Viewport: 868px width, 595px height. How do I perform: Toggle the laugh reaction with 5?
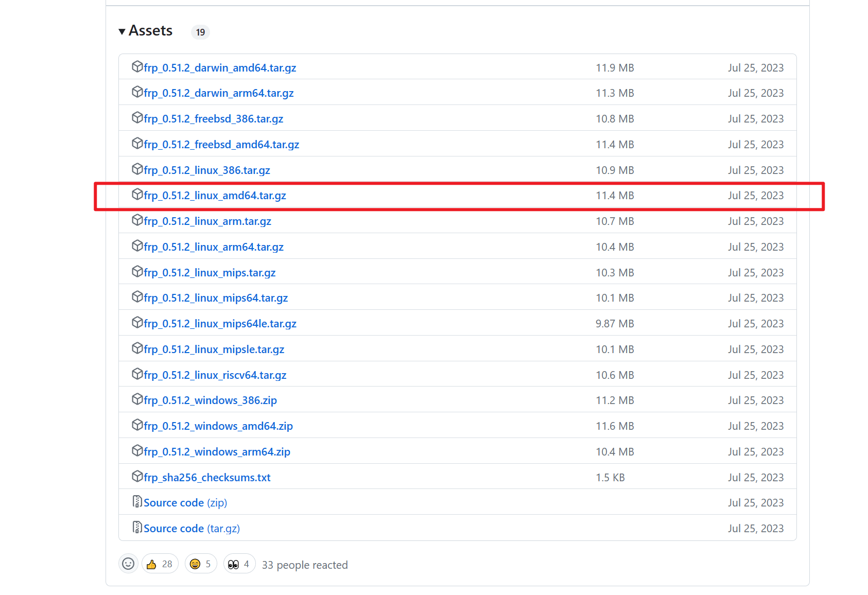201,564
